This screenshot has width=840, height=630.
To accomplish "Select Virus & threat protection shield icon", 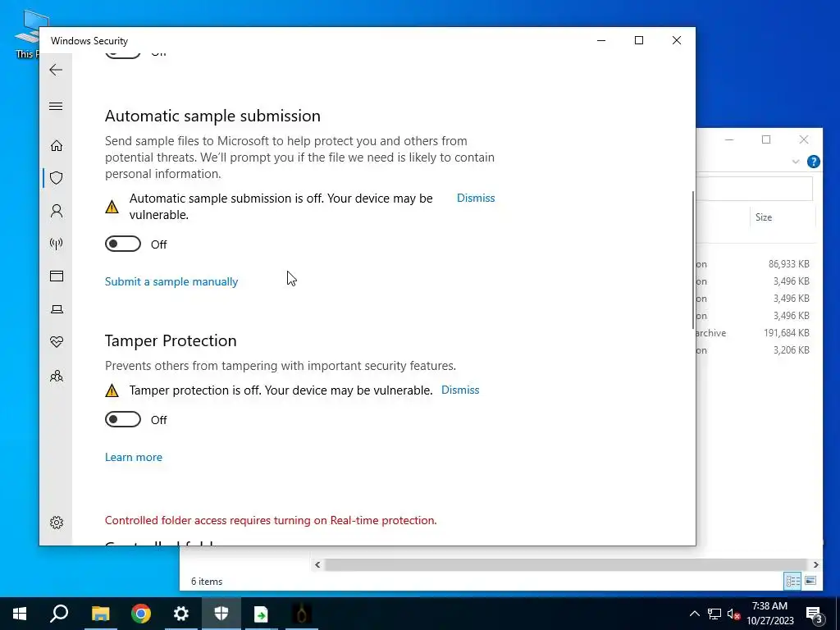I will tap(57, 178).
